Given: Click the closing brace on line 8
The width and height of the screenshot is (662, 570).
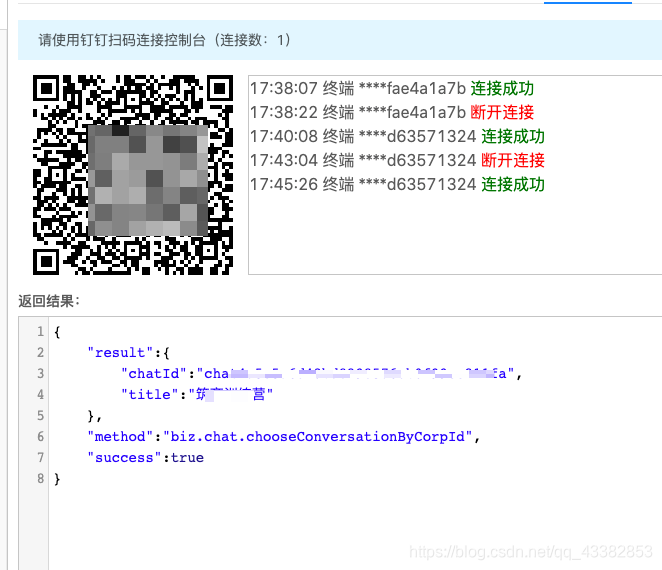Looking at the screenshot, I should (57, 479).
